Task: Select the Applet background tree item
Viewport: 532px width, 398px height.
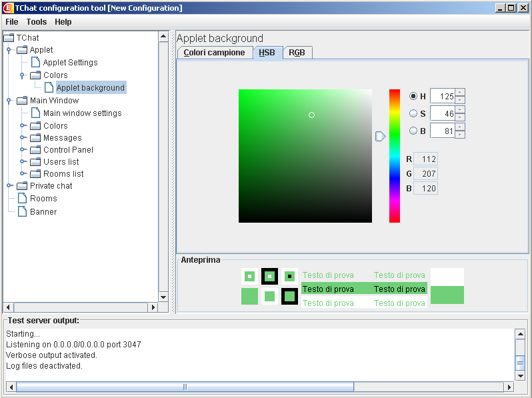Action: point(90,87)
